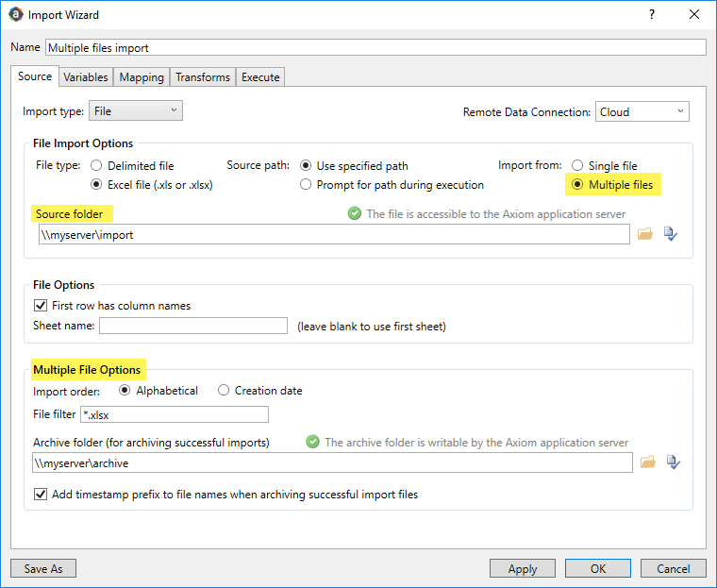Screen dimensions: 717x588
Task: Open the Import type dropdown
Action: (136, 111)
